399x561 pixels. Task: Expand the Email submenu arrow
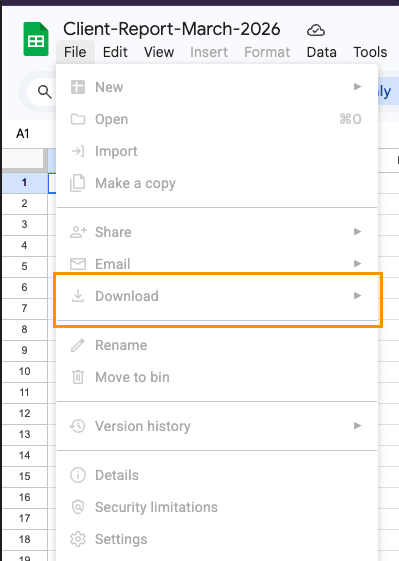(357, 264)
